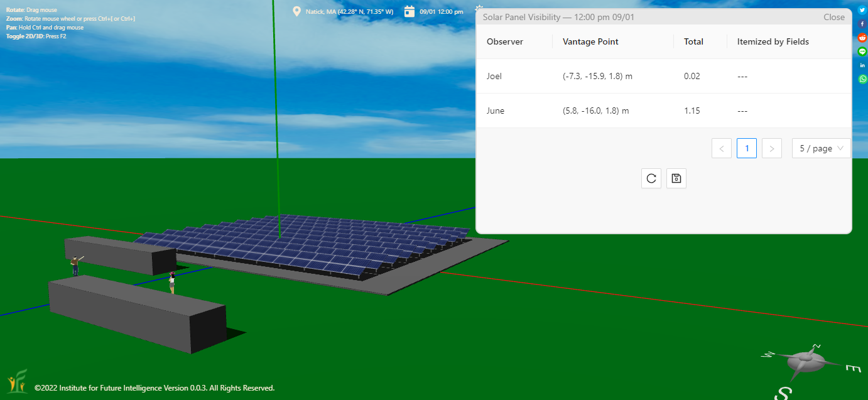Image resolution: width=868 pixels, height=400 pixels.
Task: Go to the previous results page
Action: coord(722,148)
